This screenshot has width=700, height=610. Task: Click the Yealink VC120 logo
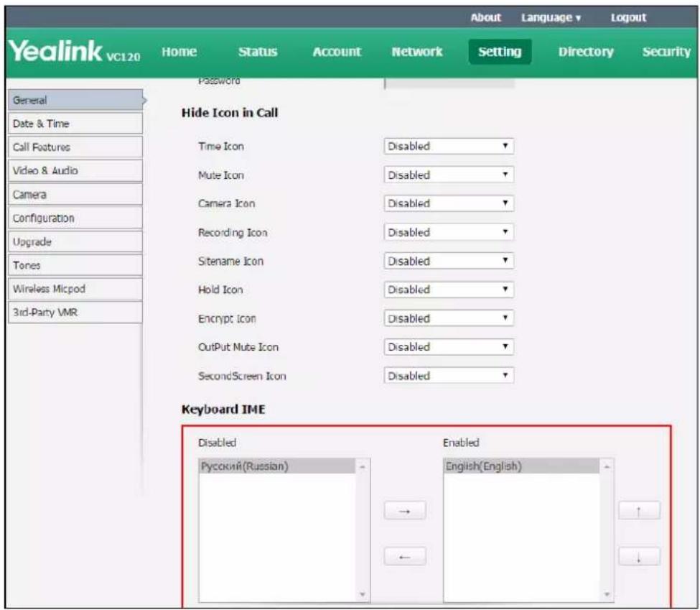point(74,51)
